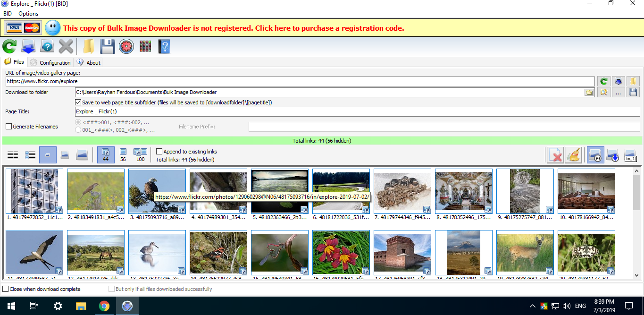Select thumbnail 16 with the red lily flowers
Image resolution: width=644 pixels, height=315 pixels.
341,253
